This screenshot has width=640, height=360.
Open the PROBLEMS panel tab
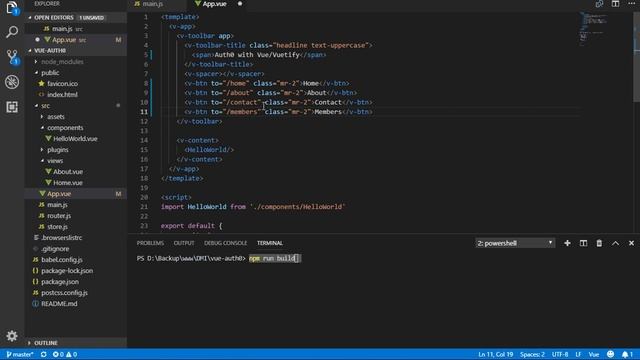[x=150, y=243]
